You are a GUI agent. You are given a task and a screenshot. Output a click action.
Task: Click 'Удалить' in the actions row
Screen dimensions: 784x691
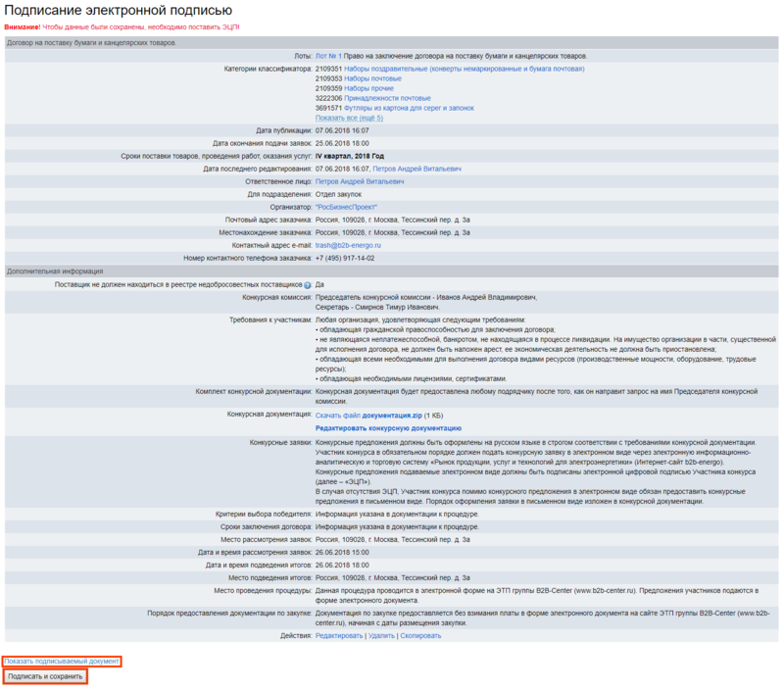pyautogui.click(x=381, y=635)
